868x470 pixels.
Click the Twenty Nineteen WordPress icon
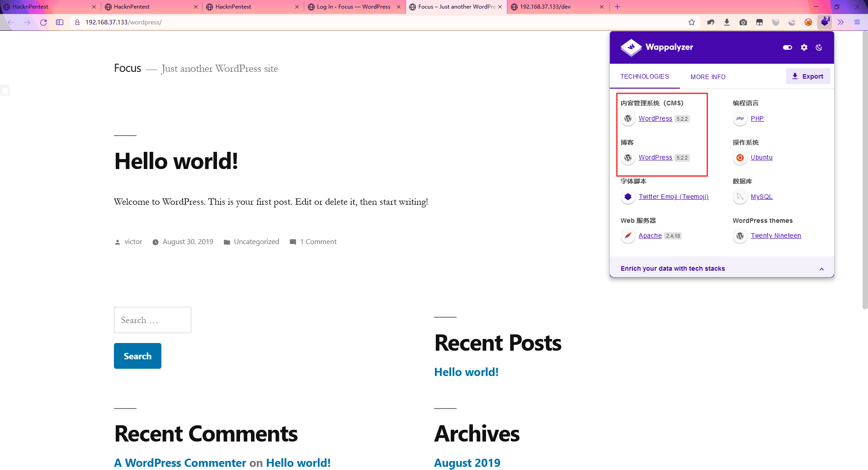[x=740, y=236]
